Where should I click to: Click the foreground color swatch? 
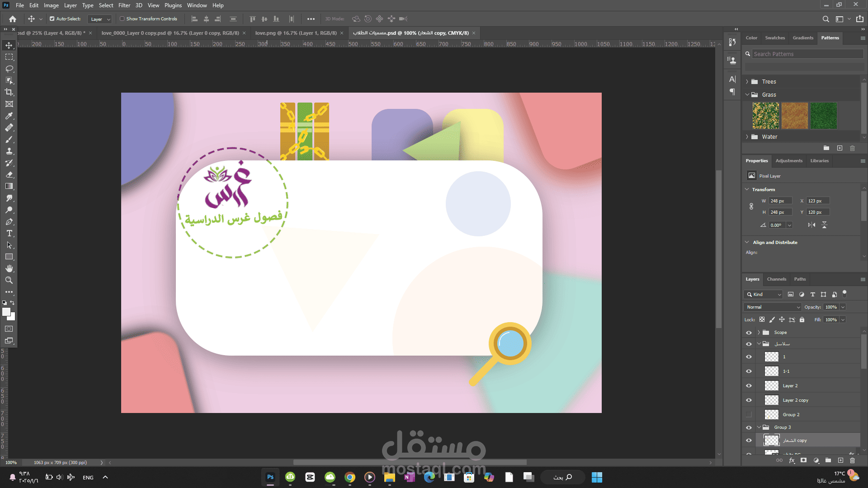(x=6, y=312)
